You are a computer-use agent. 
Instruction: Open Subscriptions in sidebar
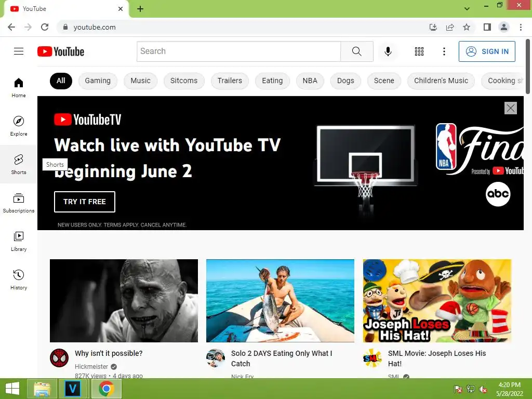pyautogui.click(x=19, y=203)
